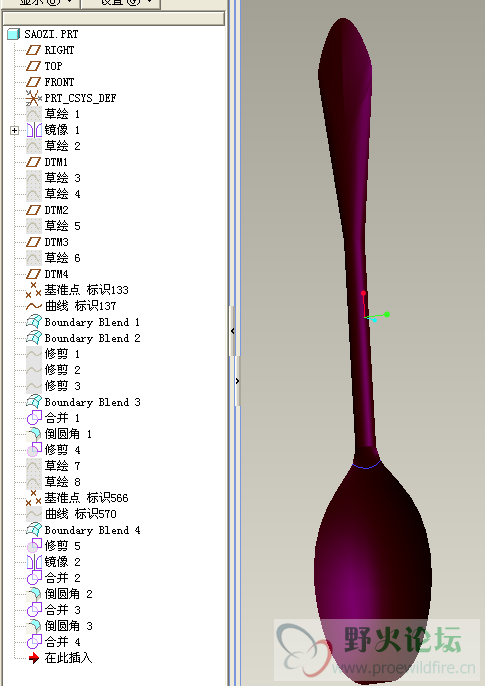
Task: Select the Boundary Blend 4 feature
Action: click(x=83, y=530)
